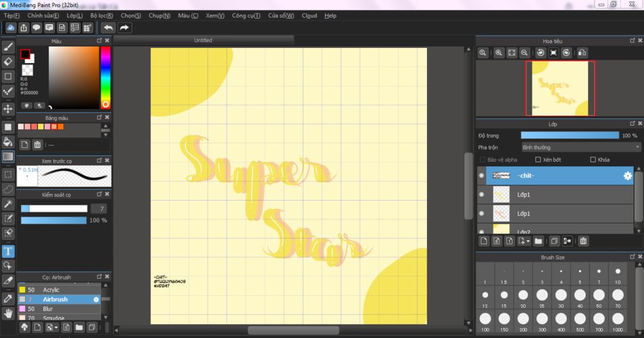Select the Bucket fill tool
The width and height of the screenshot is (644, 338).
point(8,142)
